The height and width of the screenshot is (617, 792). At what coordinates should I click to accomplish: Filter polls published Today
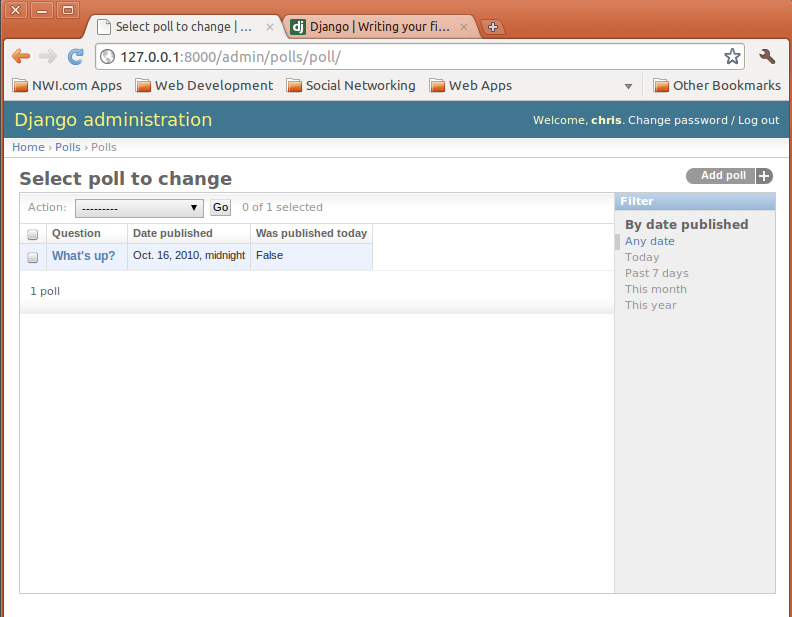click(x=642, y=257)
